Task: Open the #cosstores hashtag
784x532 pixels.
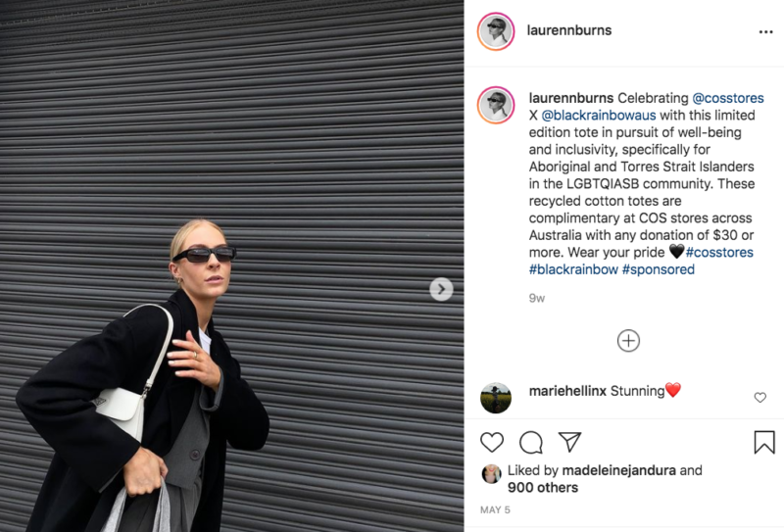Action: pos(719,252)
